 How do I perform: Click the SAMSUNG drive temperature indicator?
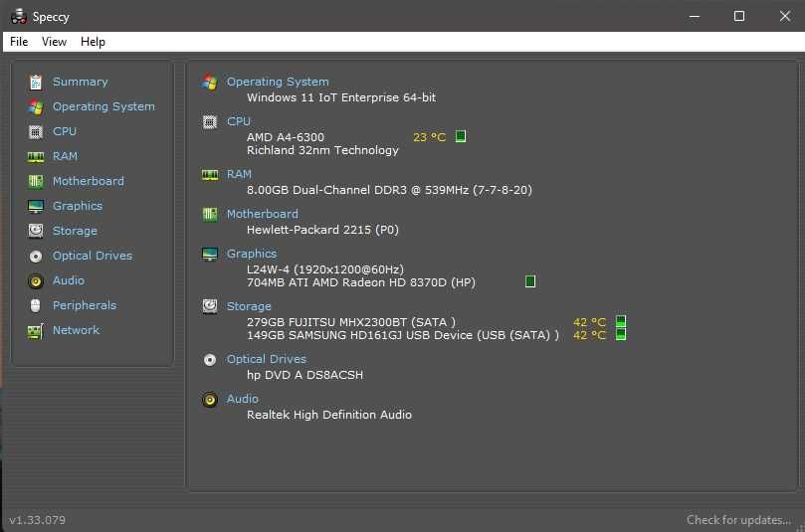(x=621, y=334)
